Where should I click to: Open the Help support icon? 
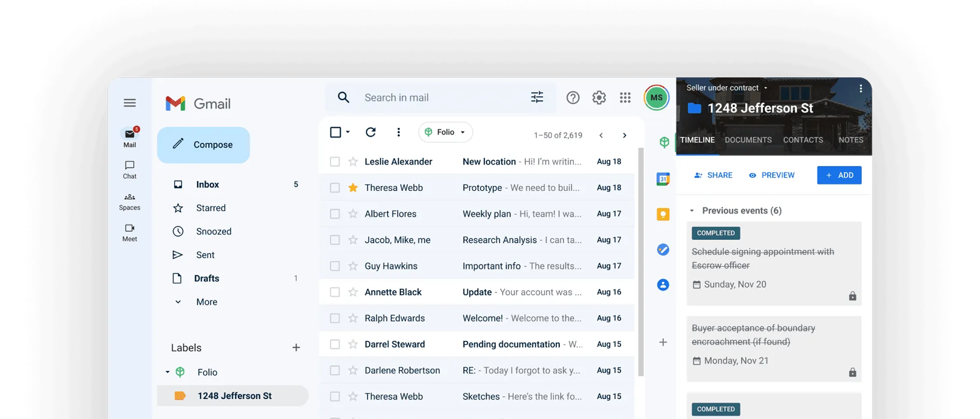pos(573,97)
